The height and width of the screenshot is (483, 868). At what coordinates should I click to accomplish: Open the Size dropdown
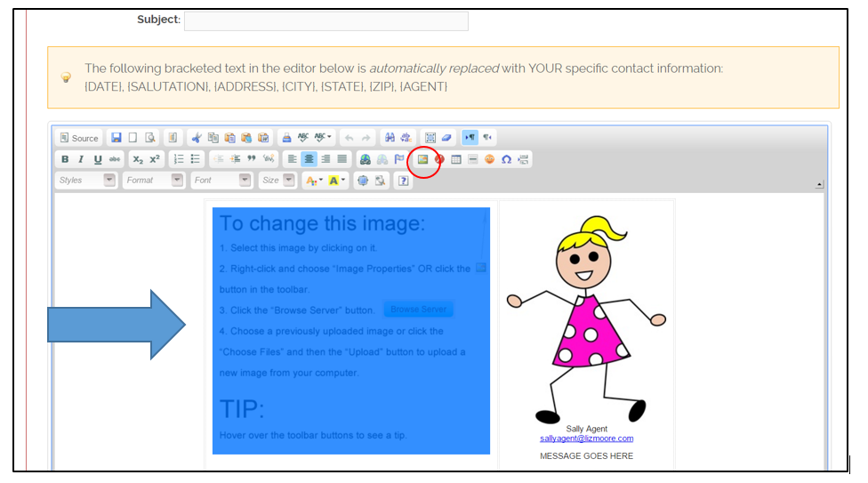click(x=277, y=181)
